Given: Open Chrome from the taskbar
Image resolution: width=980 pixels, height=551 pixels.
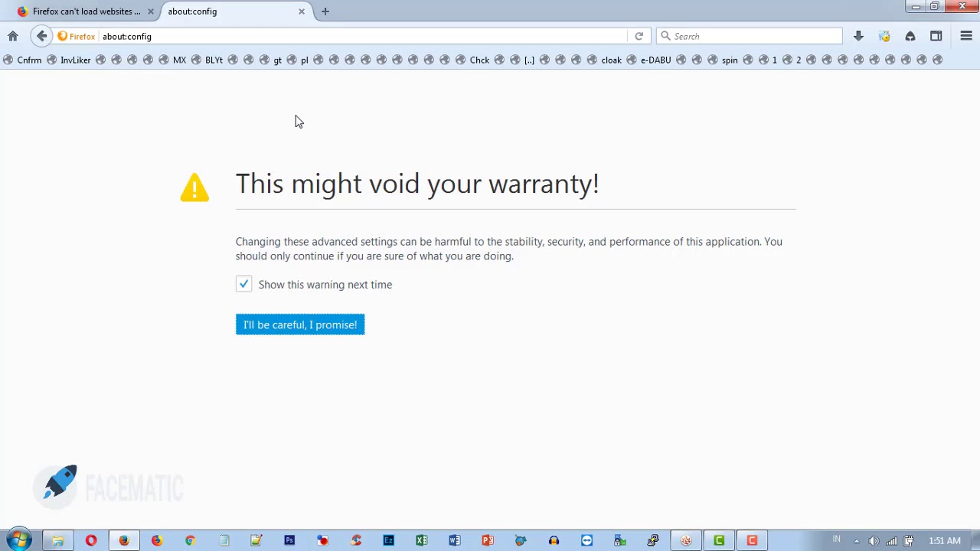Looking at the screenshot, I should click(190, 540).
